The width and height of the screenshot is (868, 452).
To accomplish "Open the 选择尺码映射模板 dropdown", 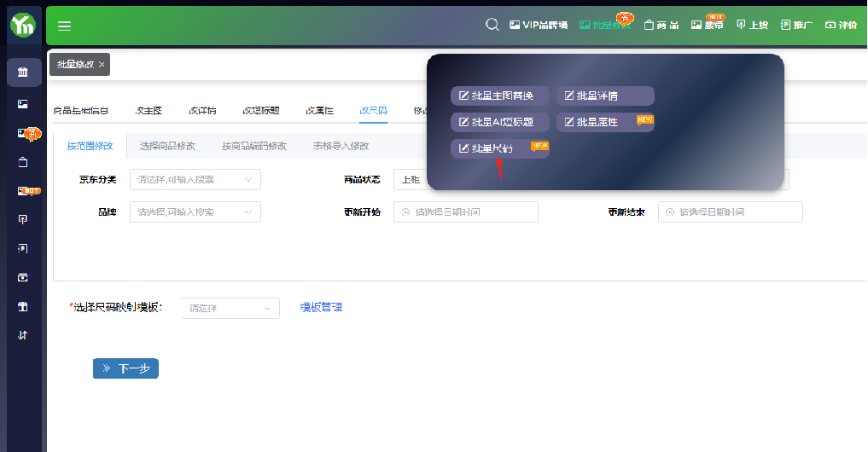I will point(230,308).
